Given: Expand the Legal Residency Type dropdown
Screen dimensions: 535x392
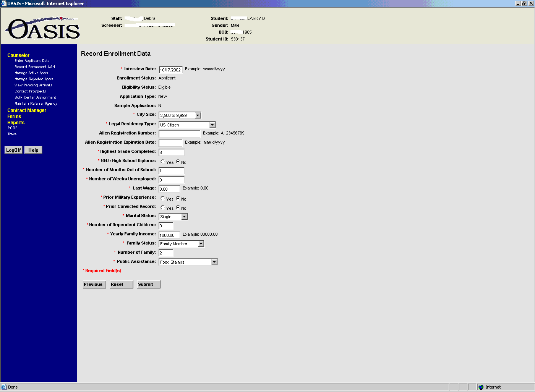Looking at the screenshot, I should tap(212, 125).
